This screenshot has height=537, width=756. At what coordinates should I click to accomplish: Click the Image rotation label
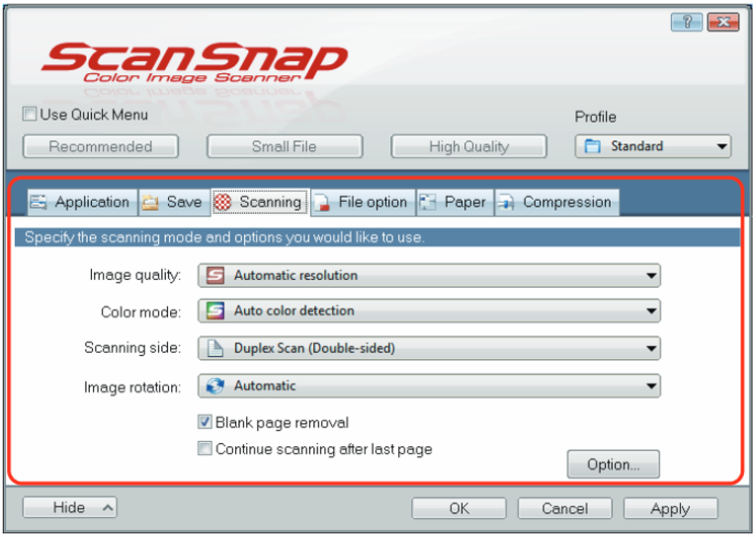132,387
